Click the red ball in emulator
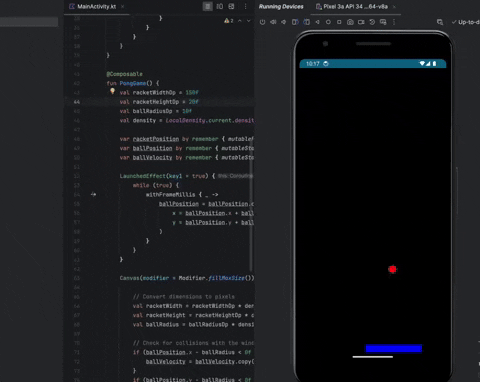The image size is (480, 382). point(392,269)
